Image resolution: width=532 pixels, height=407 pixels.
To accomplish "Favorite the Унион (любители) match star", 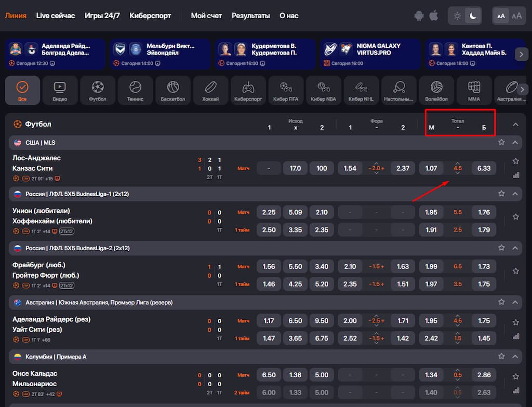I will 516,216.
